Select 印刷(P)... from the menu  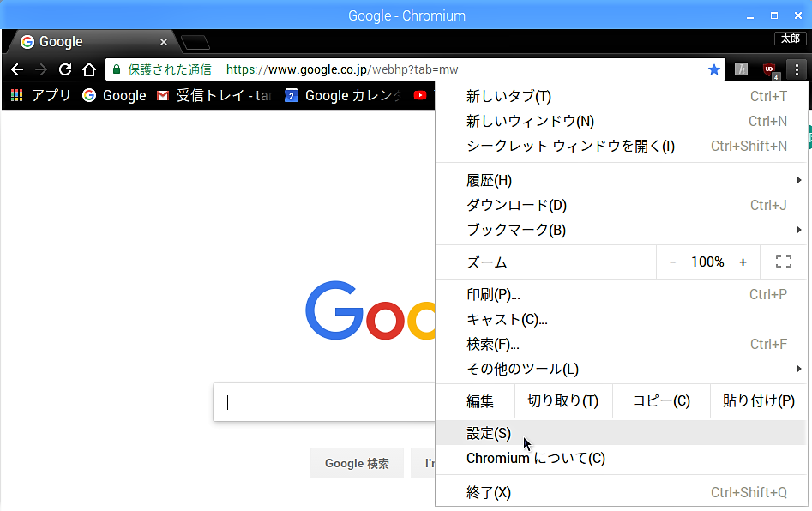622,295
